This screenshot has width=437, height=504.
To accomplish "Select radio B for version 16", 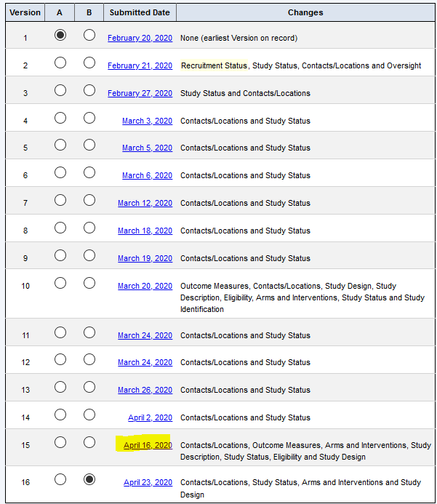I will (x=89, y=479).
